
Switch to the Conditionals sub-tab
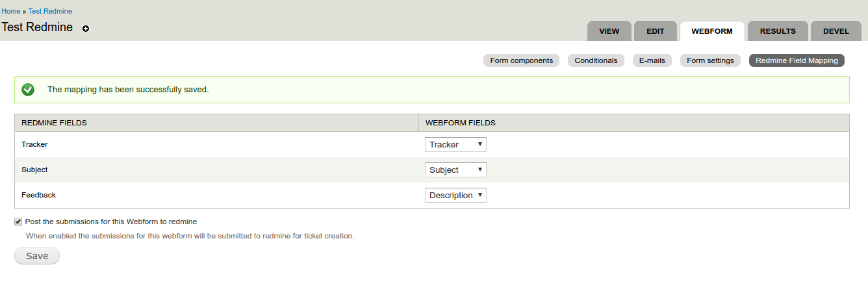[596, 60]
